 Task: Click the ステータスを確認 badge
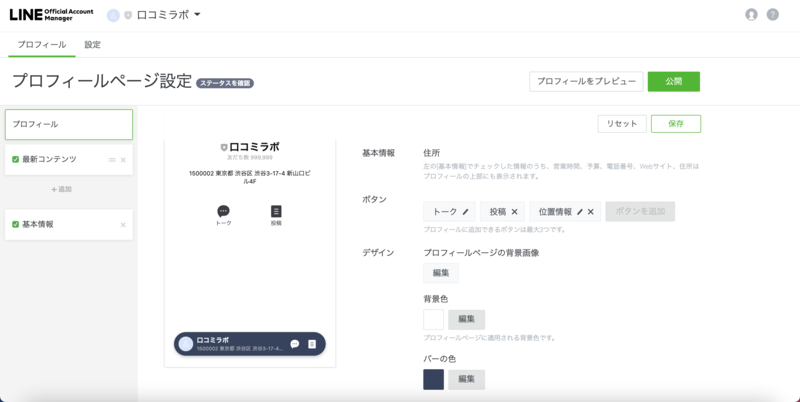click(x=225, y=83)
